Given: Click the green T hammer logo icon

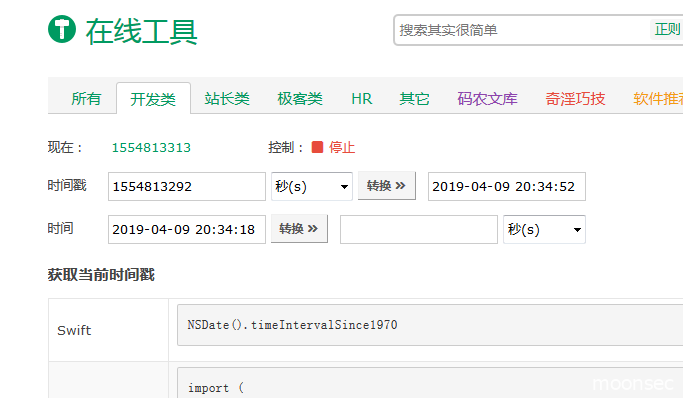Looking at the screenshot, I should (62, 29).
